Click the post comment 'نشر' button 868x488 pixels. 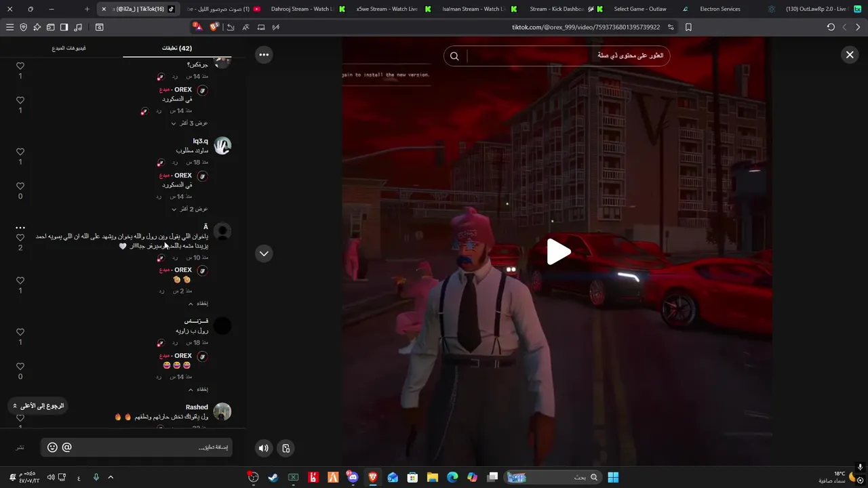[20, 447]
